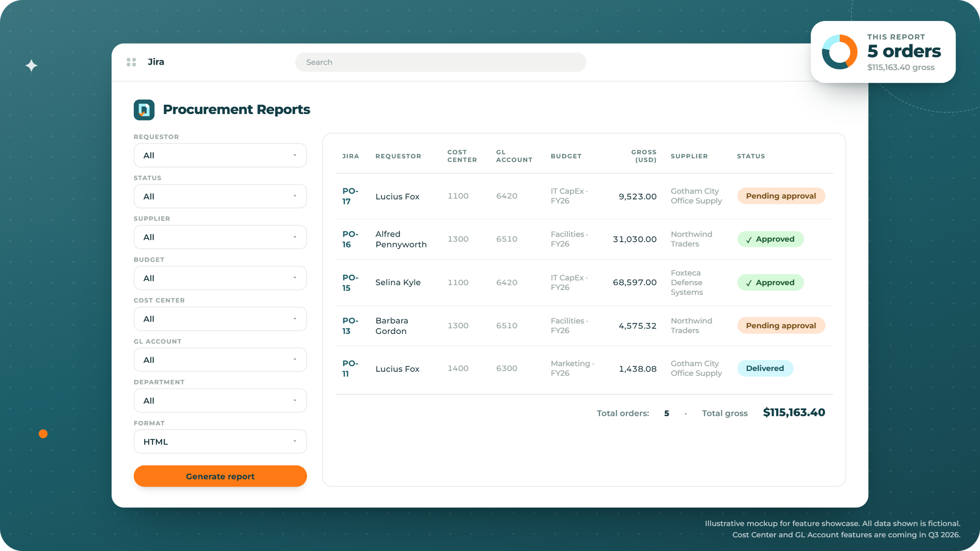Select the Requestor column header in table
The image size is (980, 551).
pos(398,156)
